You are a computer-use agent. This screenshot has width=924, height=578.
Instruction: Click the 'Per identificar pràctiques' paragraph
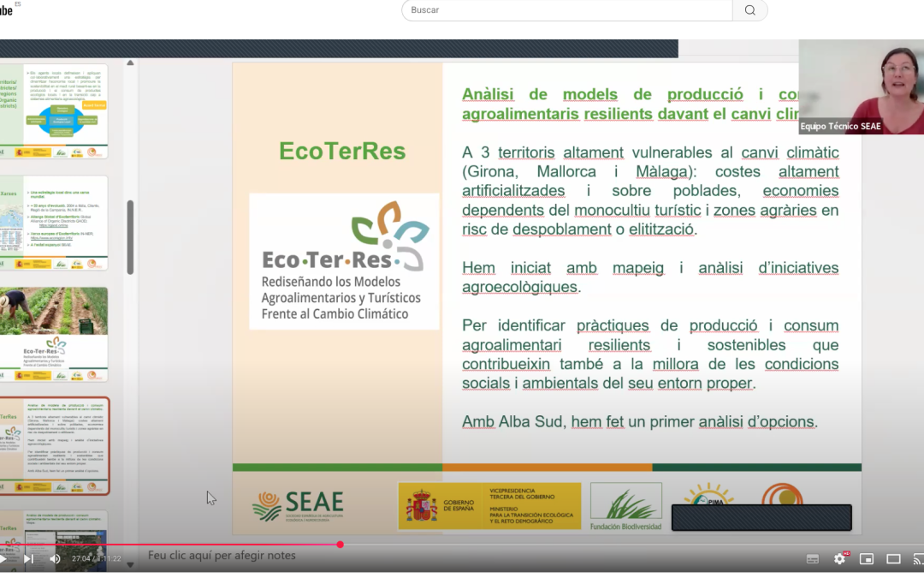pyautogui.click(x=650, y=355)
